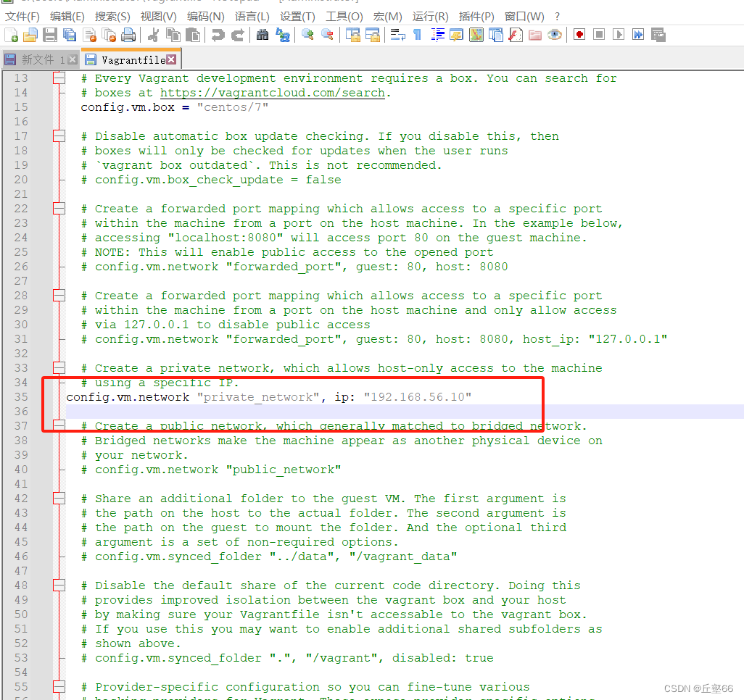Switch to the 新文件 1 tab

[41, 59]
